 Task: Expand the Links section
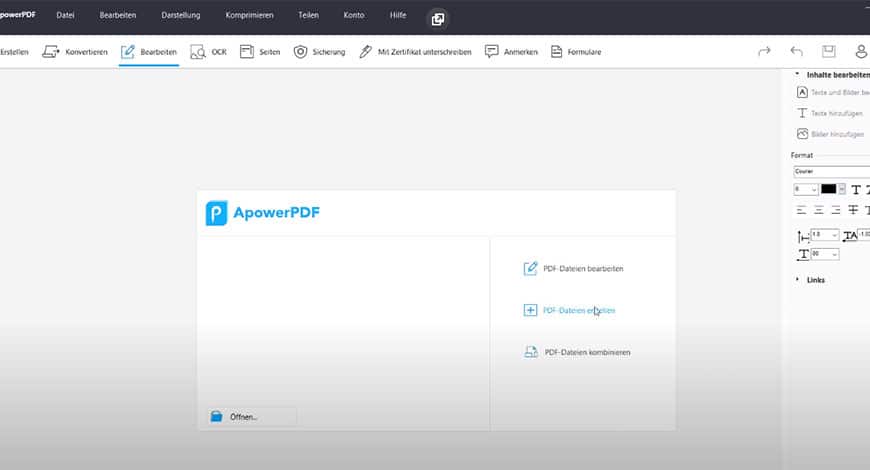coord(797,279)
